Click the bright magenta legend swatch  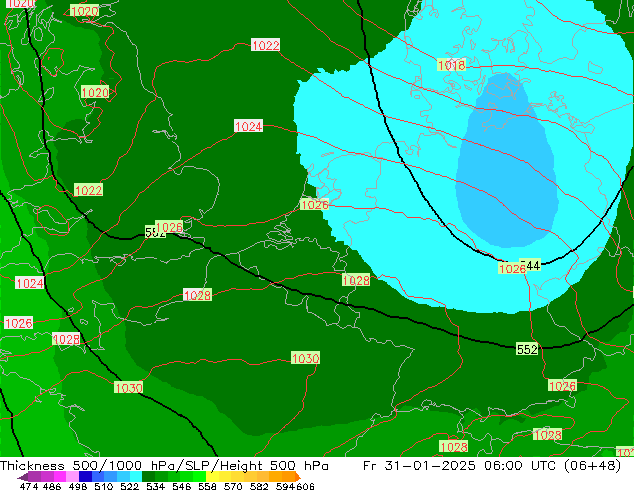(60, 477)
